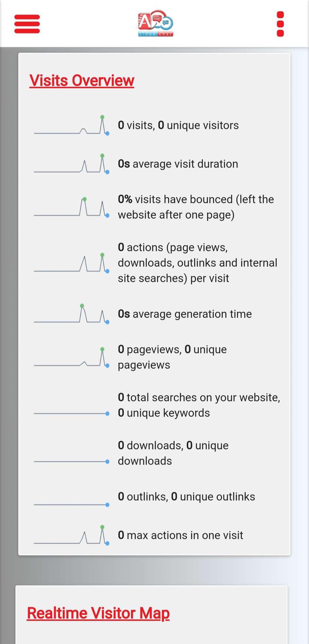Image resolution: width=309 pixels, height=644 pixels.
Task: Open the Visits Overview heading link
Action: coord(82,80)
